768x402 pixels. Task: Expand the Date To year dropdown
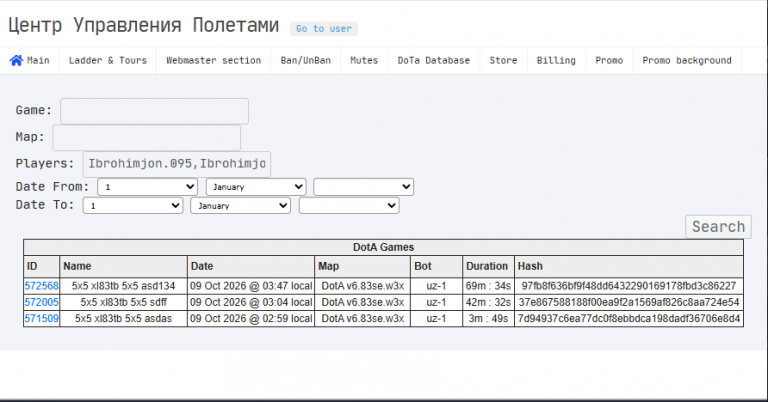(x=349, y=206)
